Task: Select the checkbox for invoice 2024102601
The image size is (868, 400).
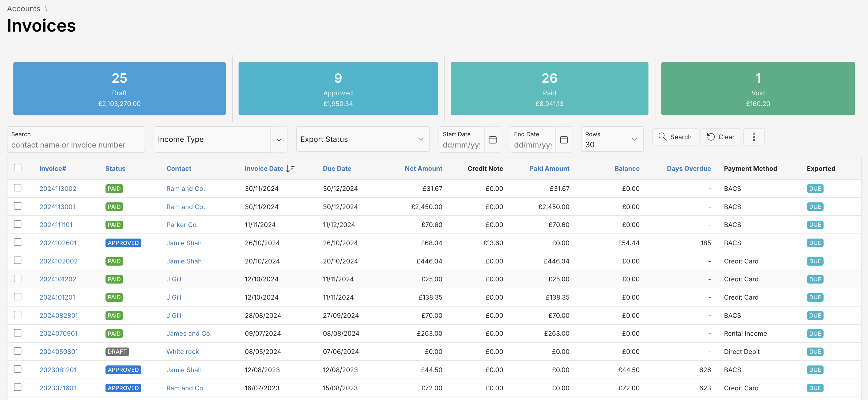Action: (x=18, y=242)
